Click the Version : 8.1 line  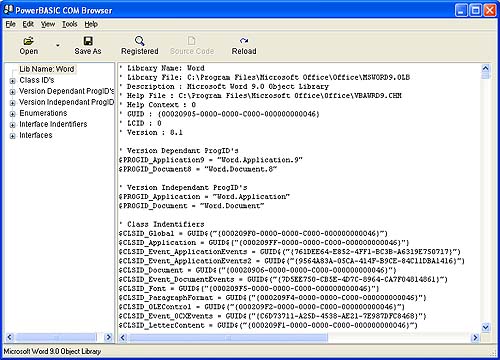[151, 132]
